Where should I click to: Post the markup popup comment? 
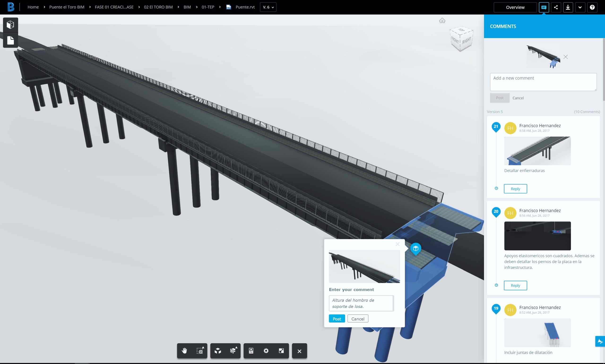(337, 319)
